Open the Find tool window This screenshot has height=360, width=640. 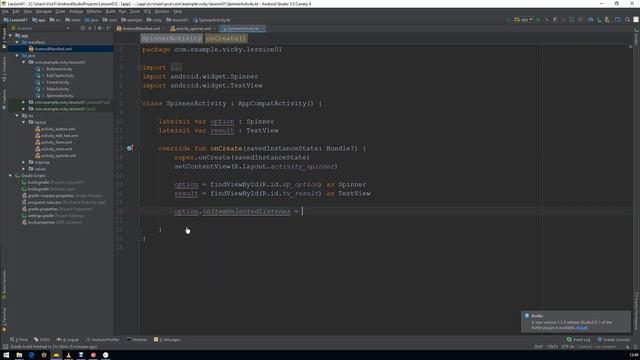click(19, 340)
